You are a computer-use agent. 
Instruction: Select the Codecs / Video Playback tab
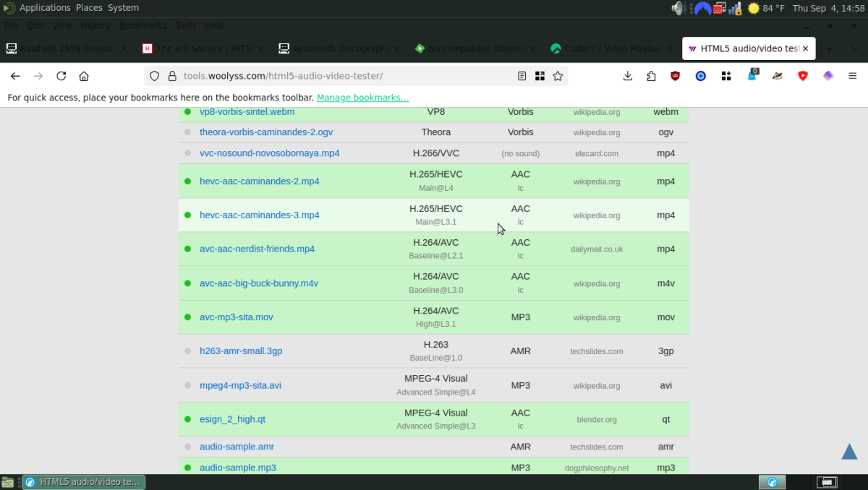610,48
